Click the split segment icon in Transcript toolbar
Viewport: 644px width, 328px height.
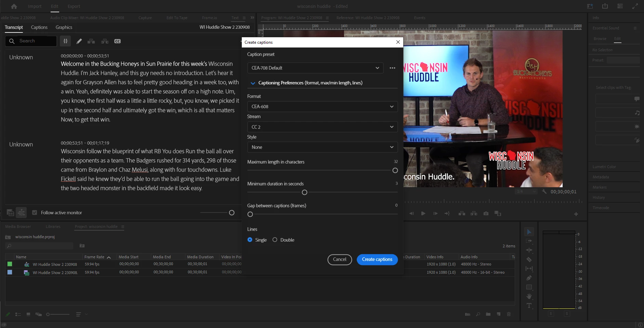(105, 41)
